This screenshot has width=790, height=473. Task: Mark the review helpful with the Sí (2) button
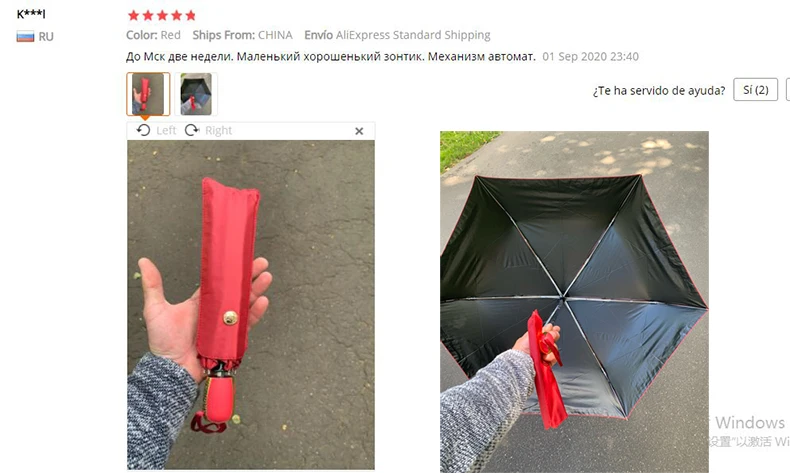756,90
